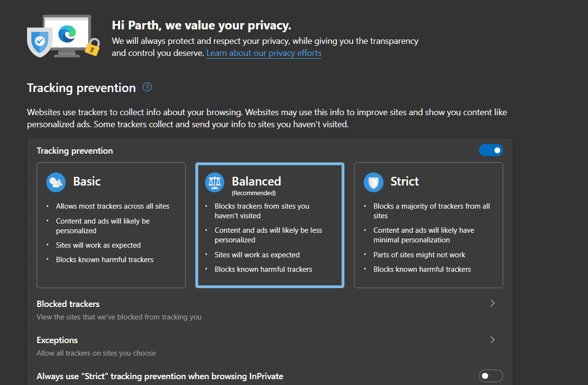This screenshot has height=385, width=588.
Task: Click the Always use Strict InPrivate label
Action: (160, 376)
